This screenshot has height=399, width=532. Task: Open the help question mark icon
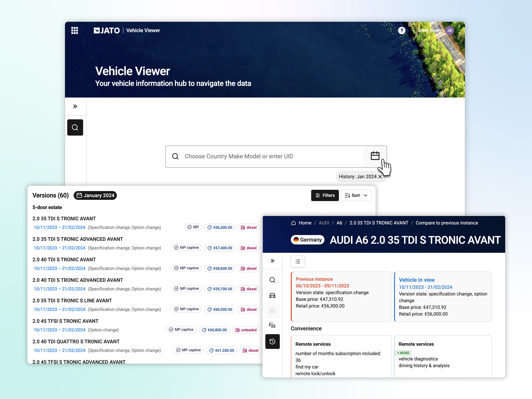[401, 30]
